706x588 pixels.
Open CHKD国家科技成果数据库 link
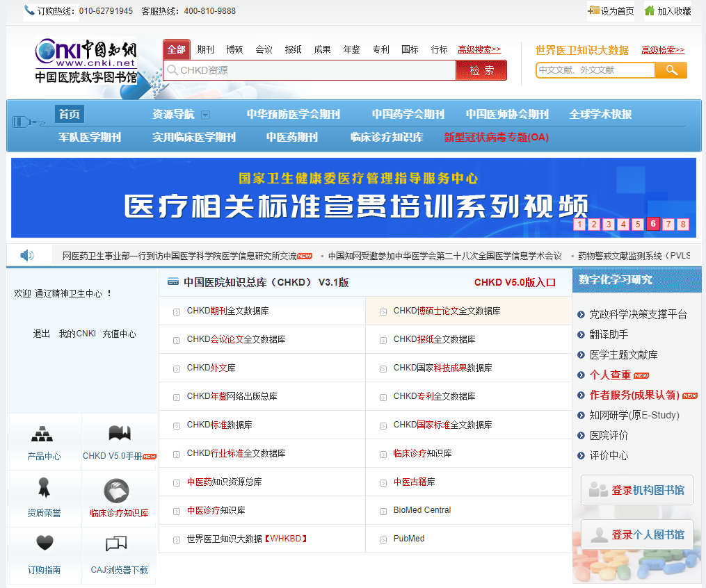click(442, 368)
